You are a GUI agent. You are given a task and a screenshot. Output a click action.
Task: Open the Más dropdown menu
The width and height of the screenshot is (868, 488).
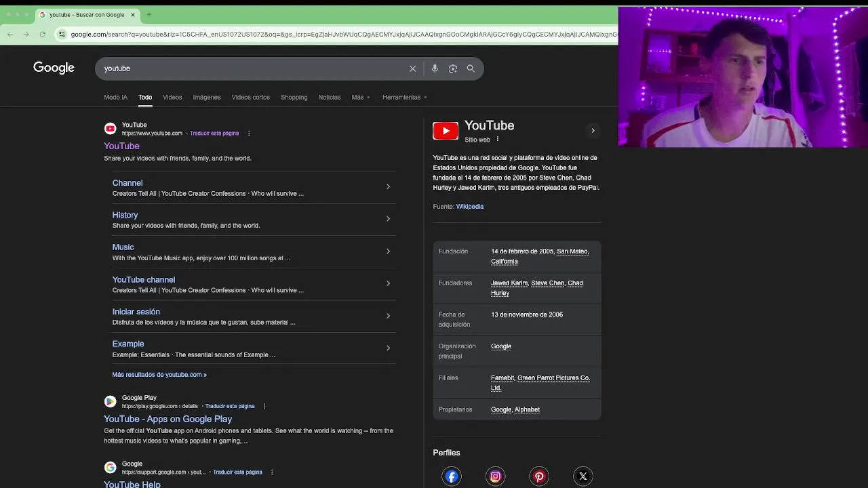click(x=361, y=97)
